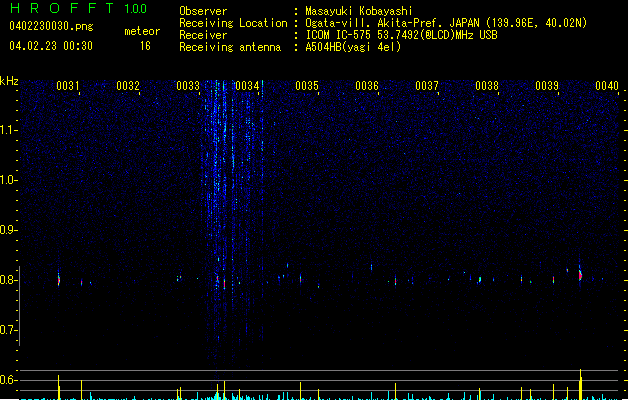Click the 'Receiving Location' field label

pos(233,23)
